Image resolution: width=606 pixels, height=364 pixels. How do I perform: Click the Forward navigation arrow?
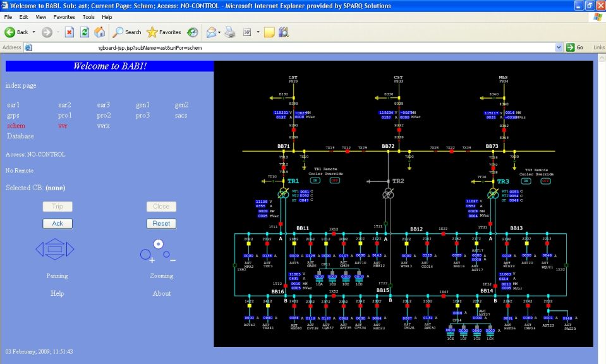[x=47, y=32]
